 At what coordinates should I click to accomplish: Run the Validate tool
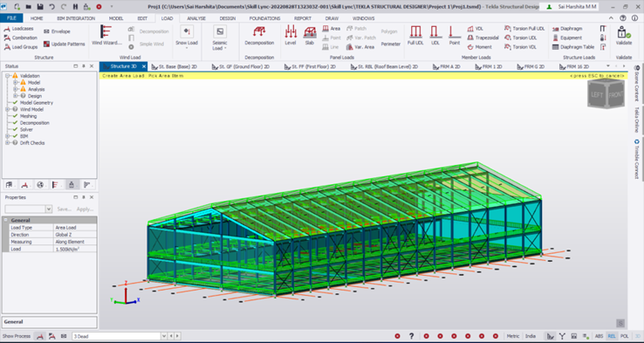pos(623,35)
